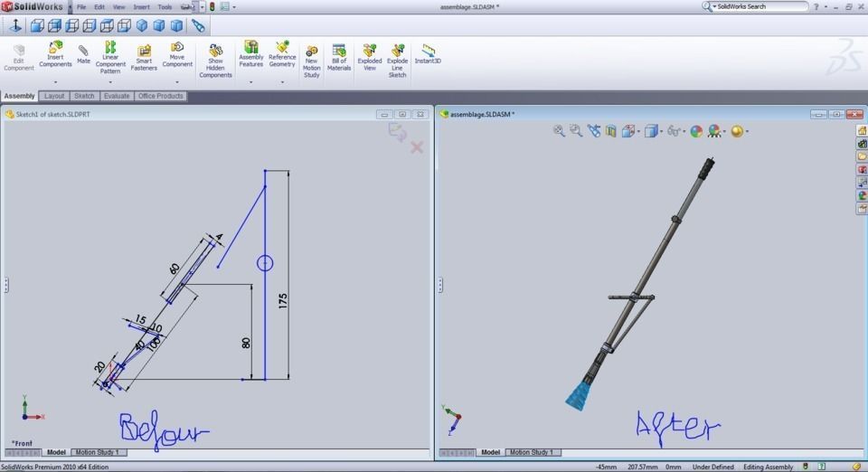Screen dimensions: 868x472
Task: Click the Rebuild traffic light icon
Action: [x=212, y=7]
